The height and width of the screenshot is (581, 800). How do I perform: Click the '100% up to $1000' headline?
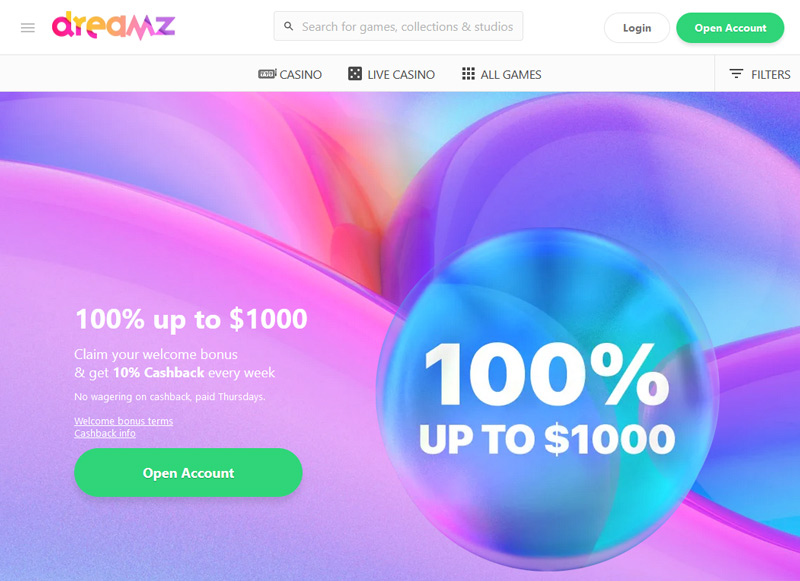point(191,319)
